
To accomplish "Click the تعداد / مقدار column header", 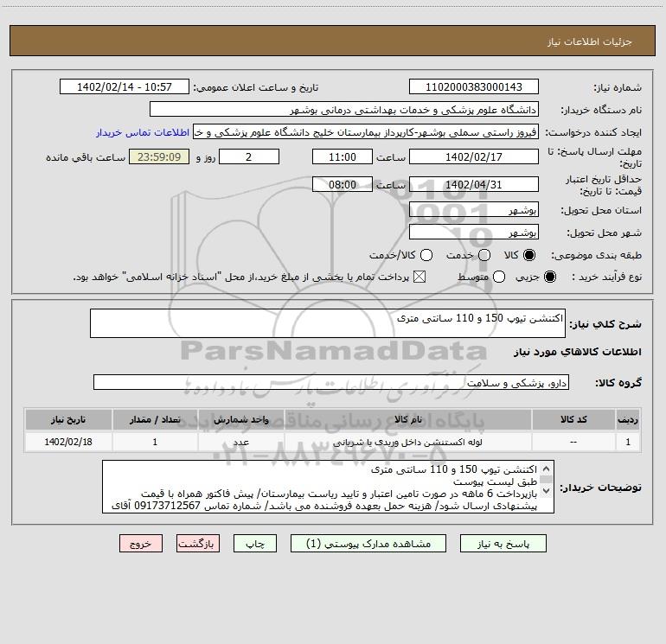I will [x=155, y=420].
